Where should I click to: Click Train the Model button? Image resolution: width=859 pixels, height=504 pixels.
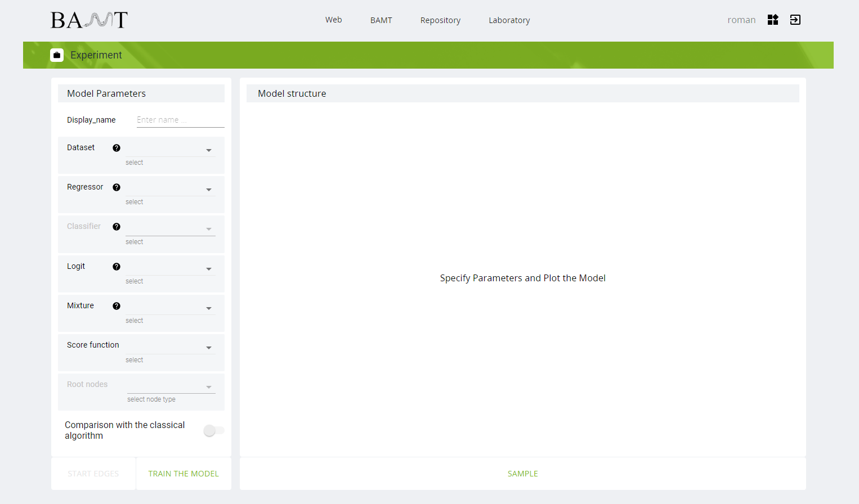pos(184,474)
